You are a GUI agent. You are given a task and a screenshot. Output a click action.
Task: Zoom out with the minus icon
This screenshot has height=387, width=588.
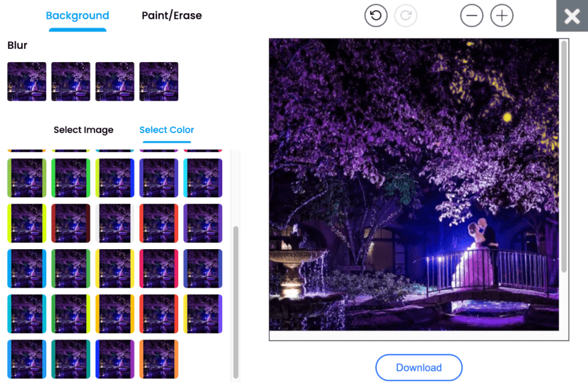[471, 16]
